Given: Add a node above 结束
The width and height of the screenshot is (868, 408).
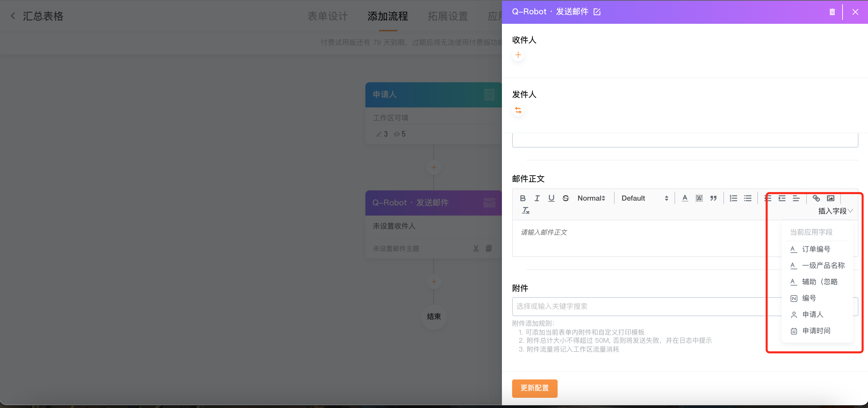Looking at the screenshot, I should pos(434,282).
